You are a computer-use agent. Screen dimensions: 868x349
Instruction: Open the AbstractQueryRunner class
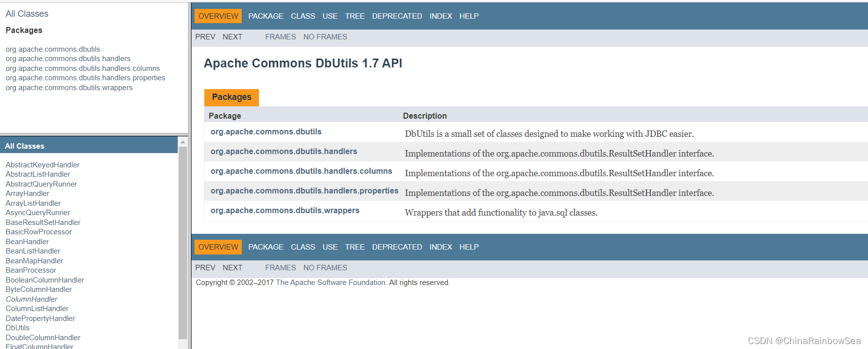tap(41, 184)
